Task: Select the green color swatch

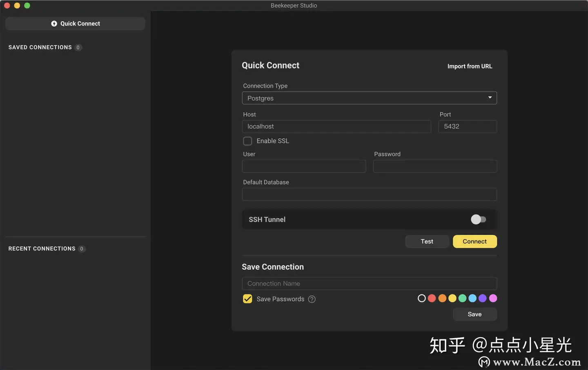Action: tap(462, 299)
